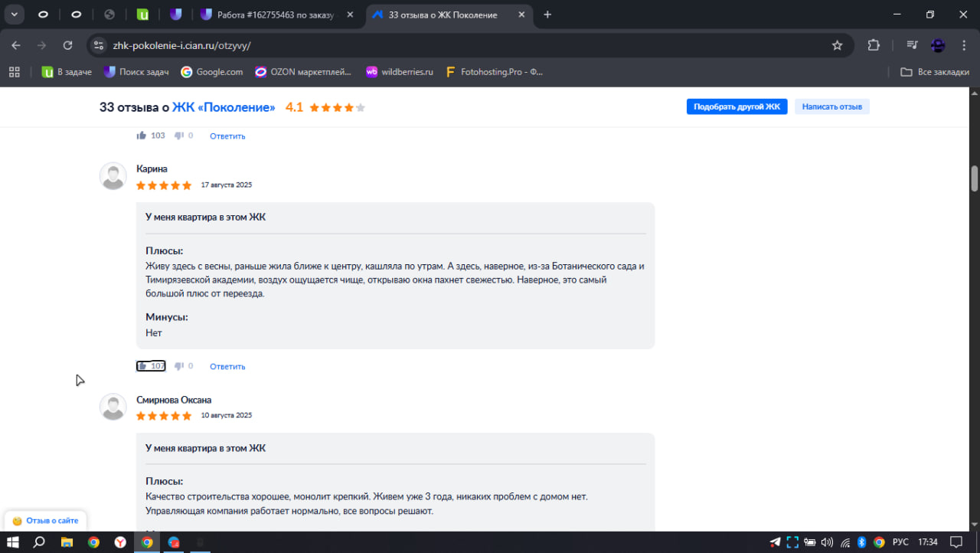
Task: Open the media control icon in toolbar
Action: point(912,45)
